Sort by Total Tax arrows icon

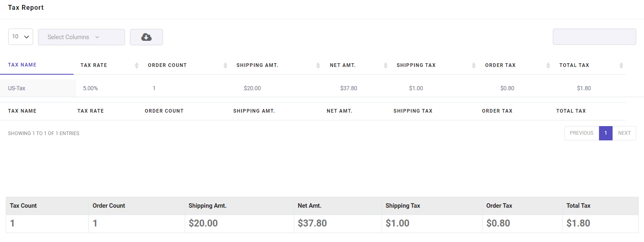coord(621,65)
